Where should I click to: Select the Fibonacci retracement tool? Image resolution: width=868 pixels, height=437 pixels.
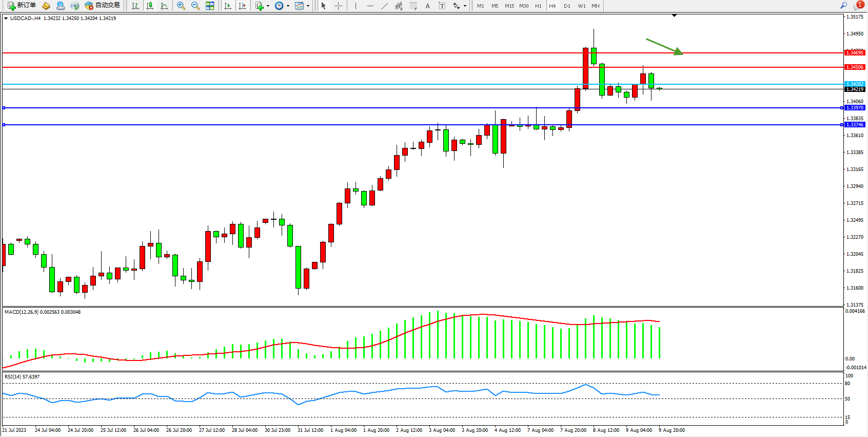click(x=413, y=6)
